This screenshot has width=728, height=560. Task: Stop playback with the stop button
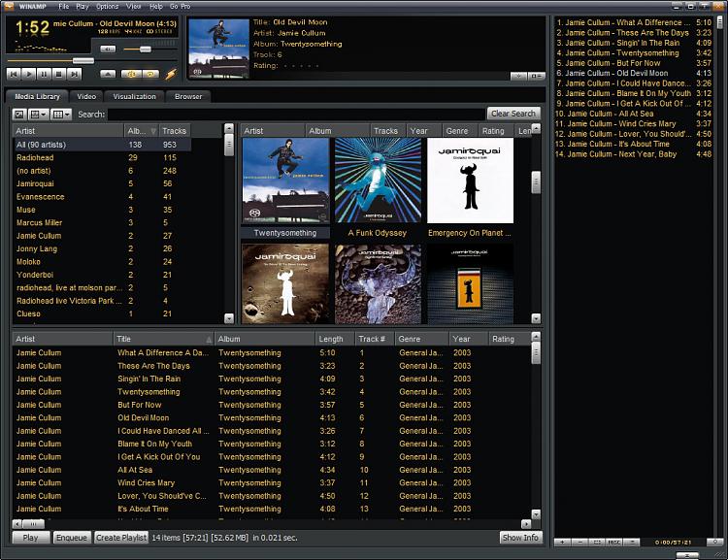pos(58,74)
